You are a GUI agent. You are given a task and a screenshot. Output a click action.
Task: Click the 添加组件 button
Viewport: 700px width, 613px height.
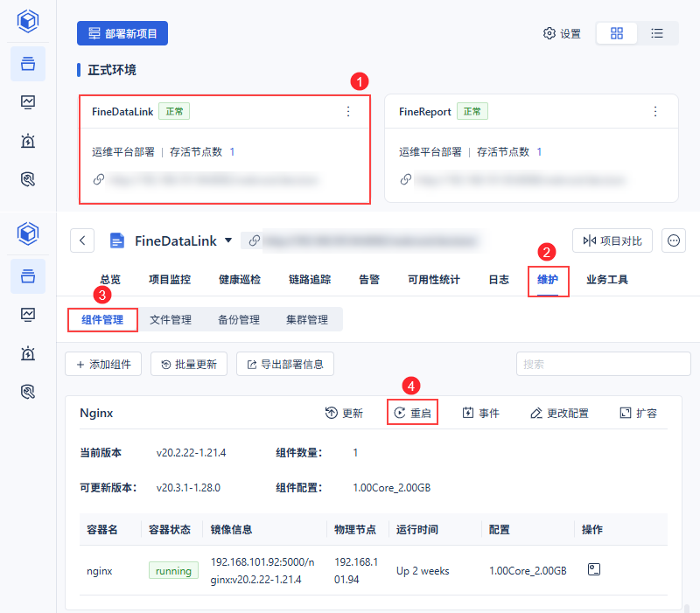pyautogui.click(x=103, y=364)
